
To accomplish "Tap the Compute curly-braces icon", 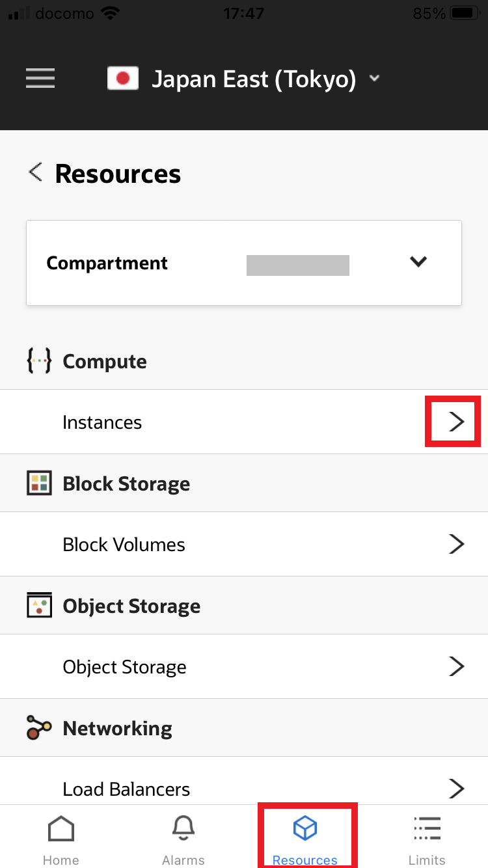I will (x=39, y=361).
